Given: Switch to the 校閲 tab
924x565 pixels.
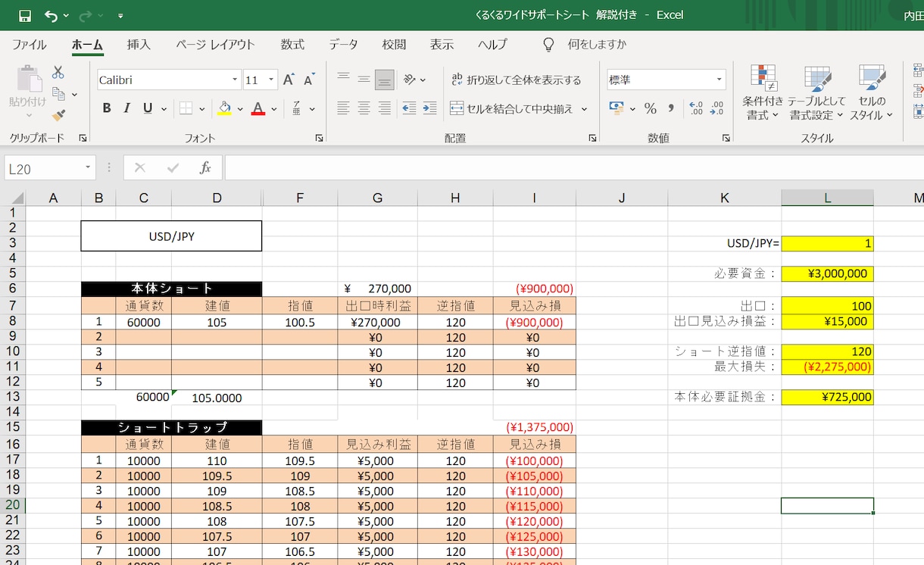Looking at the screenshot, I should tap(394, 45).
